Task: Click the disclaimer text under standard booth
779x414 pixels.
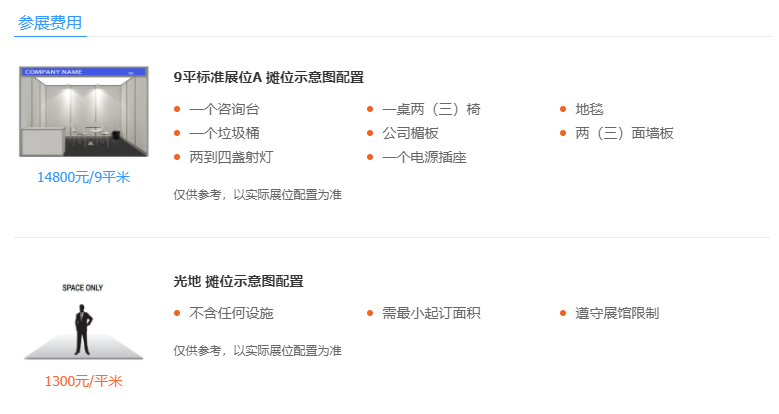Action: coord(257,195)
